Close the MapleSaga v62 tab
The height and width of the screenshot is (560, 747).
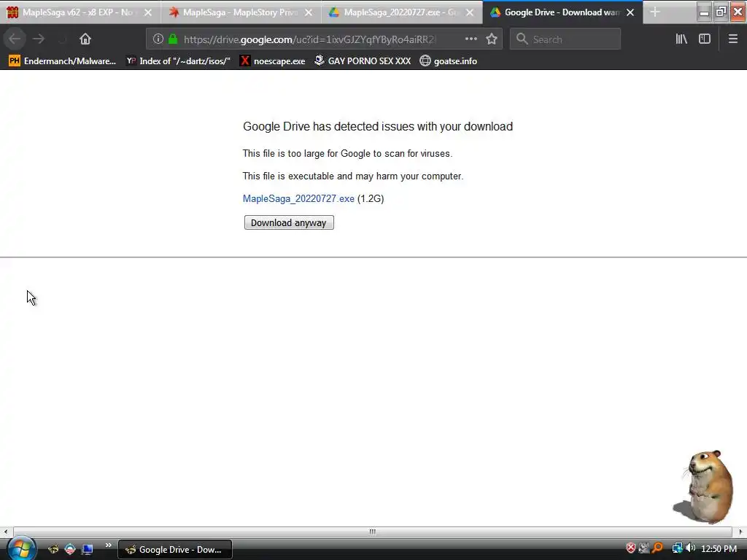coord(148,12)
